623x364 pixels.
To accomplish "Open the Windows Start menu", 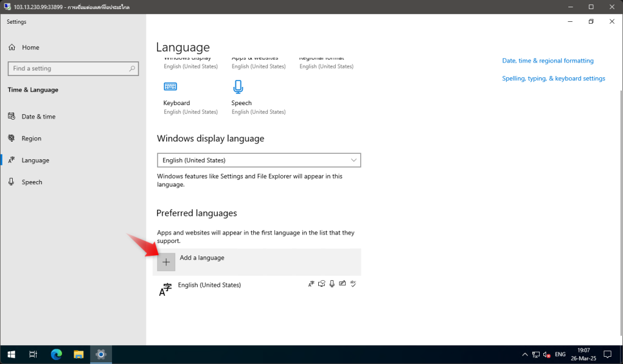I will click(x=11, y=354).
